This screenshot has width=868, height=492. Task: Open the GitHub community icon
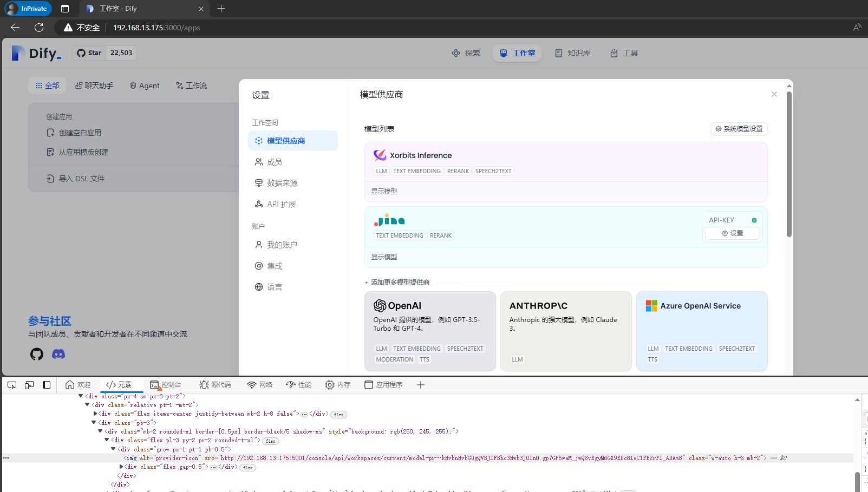click(36, 354)
